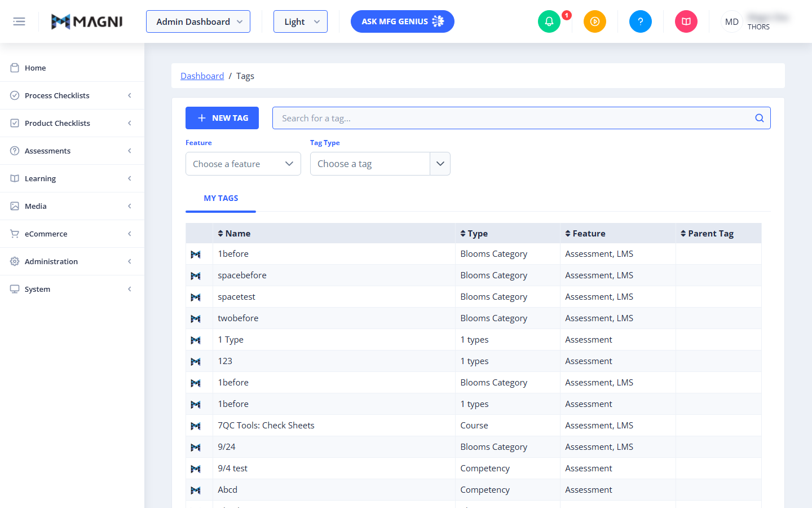812x508 pixels.
Task: Open System sidebar menu item
Action: click(72, 289)
